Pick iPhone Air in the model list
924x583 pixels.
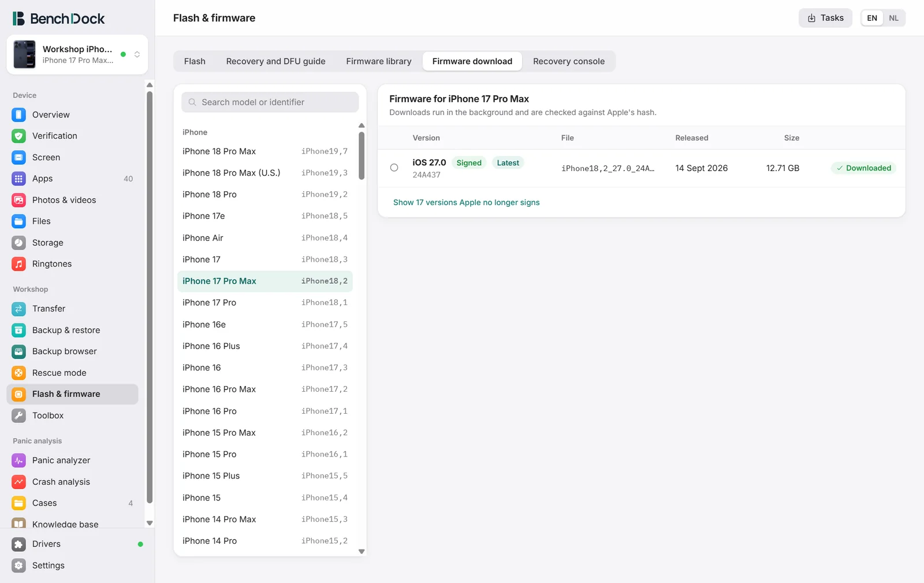[265, 238]
